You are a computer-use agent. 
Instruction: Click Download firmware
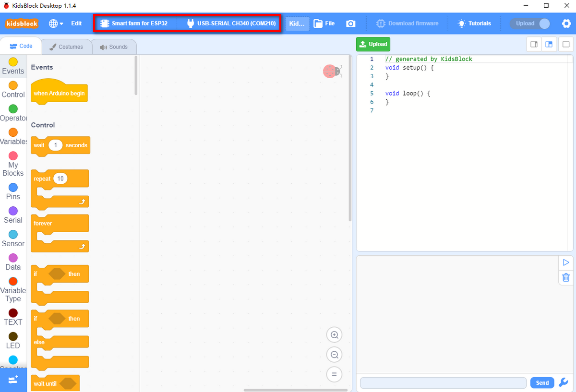(x=408, y=24)
